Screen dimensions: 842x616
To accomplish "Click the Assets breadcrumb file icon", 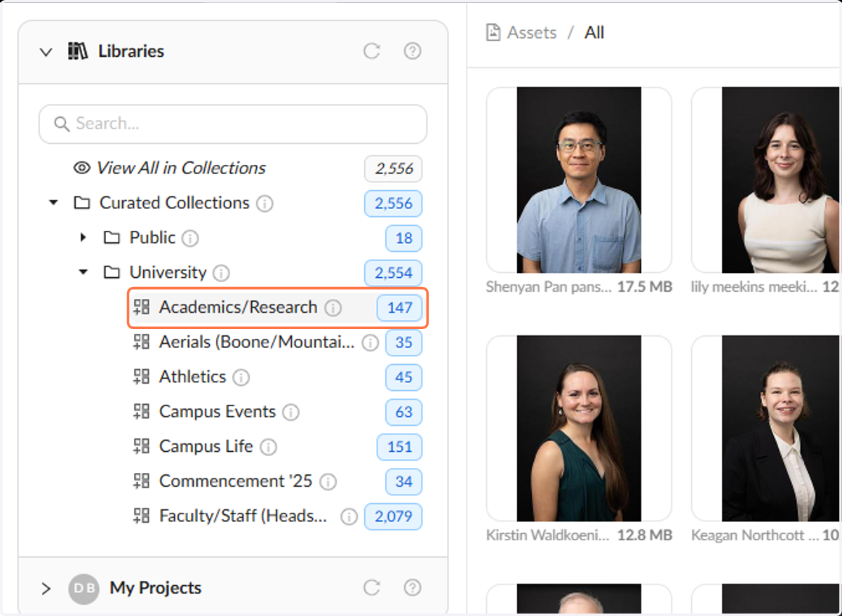I will (493, 32).
